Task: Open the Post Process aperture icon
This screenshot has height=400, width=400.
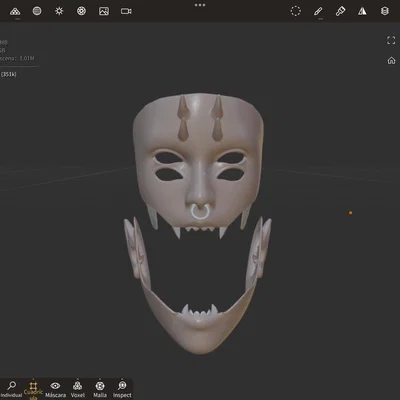Action: coord(82,11)
